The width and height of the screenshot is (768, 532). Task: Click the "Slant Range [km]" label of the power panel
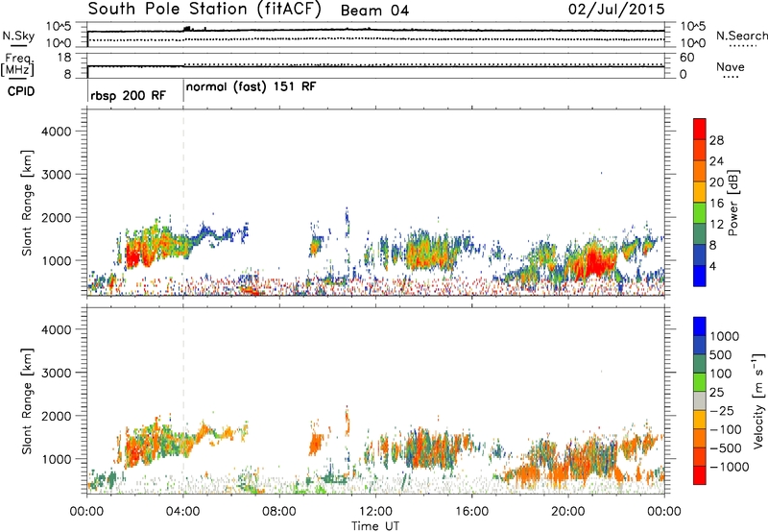tap(27, 203)
